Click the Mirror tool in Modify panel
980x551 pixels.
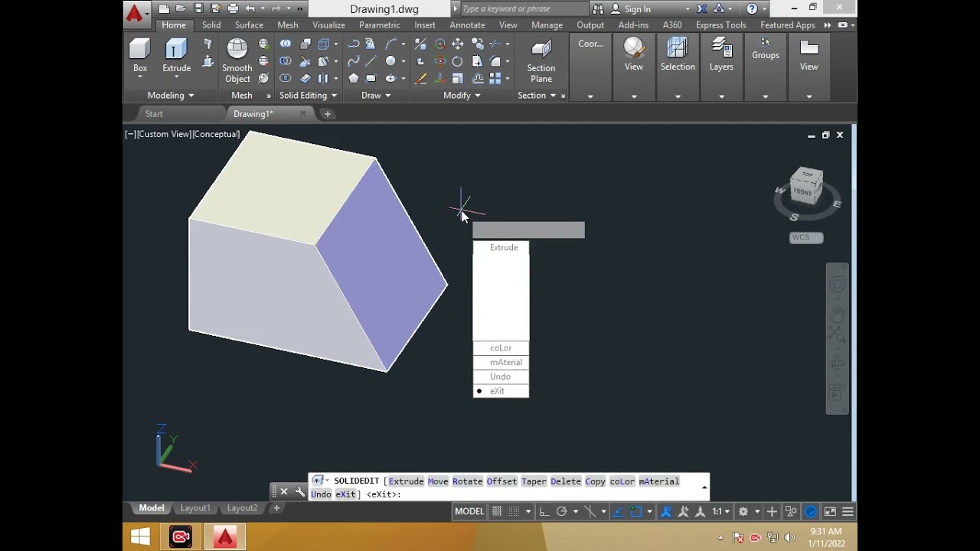pyautogui.click(x=478, y=61)
